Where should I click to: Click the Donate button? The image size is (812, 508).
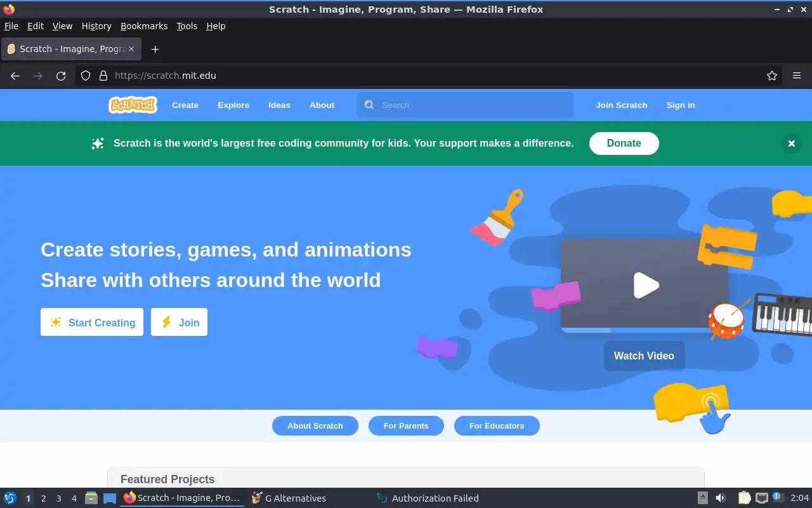coord(624,144)
